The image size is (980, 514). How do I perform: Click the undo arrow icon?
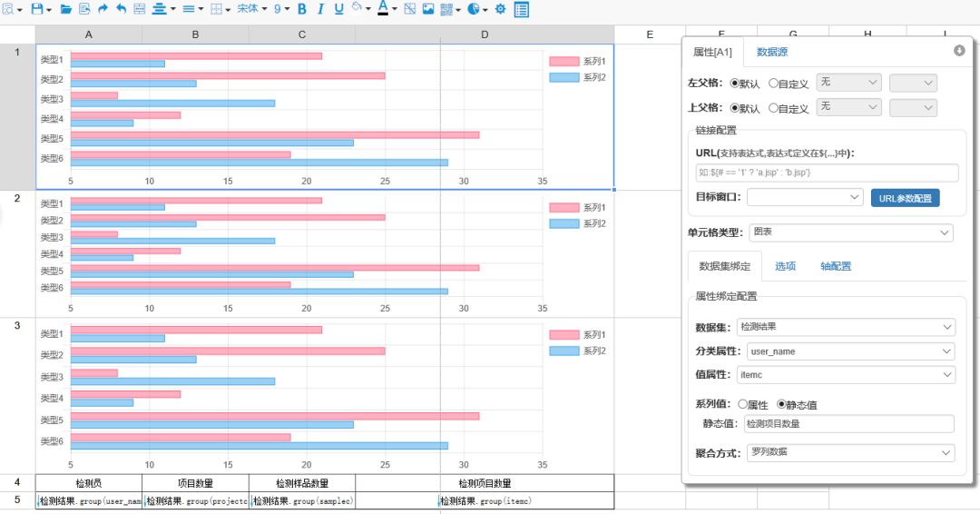click(121, 9)
